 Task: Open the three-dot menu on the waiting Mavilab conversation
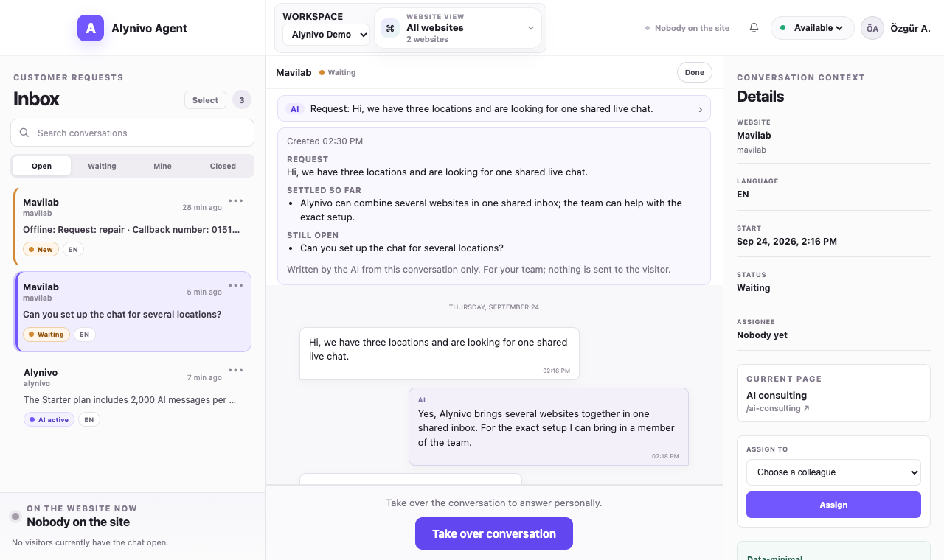coord(236,285)
